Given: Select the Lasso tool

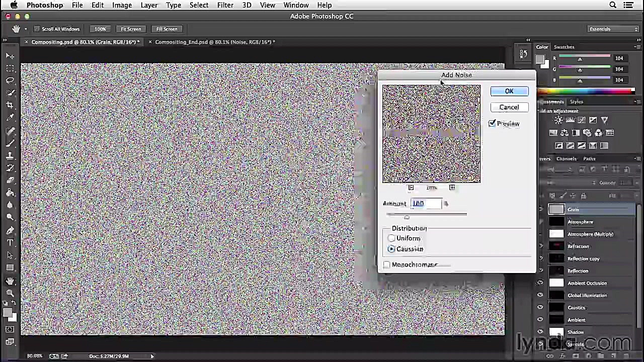Looking at the screenshot, I should pyautogui.click(x=10, y=80).
